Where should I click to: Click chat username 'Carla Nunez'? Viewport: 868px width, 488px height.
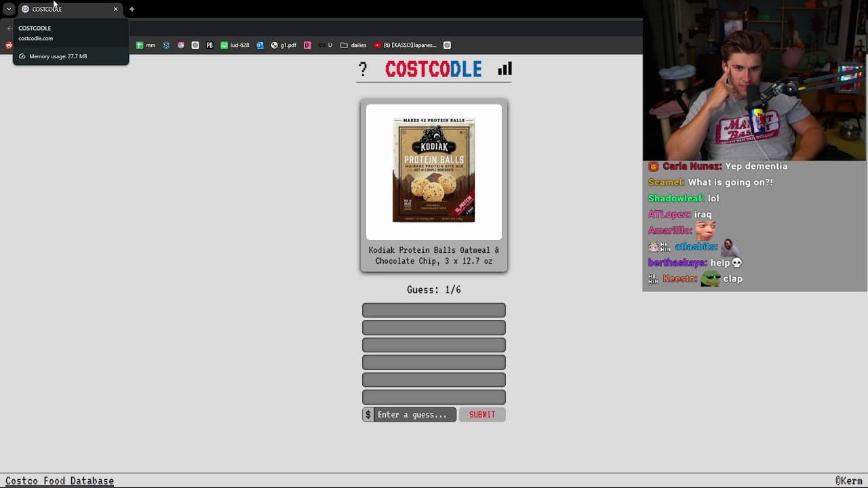click(692, 167)
